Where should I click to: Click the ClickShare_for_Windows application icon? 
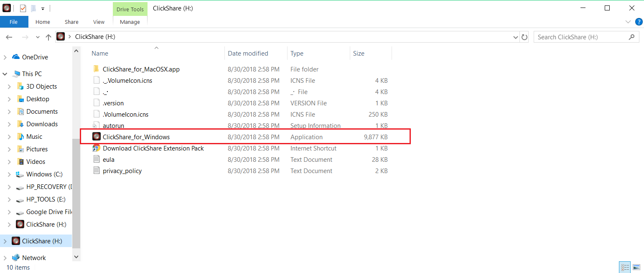pos(97,137)
